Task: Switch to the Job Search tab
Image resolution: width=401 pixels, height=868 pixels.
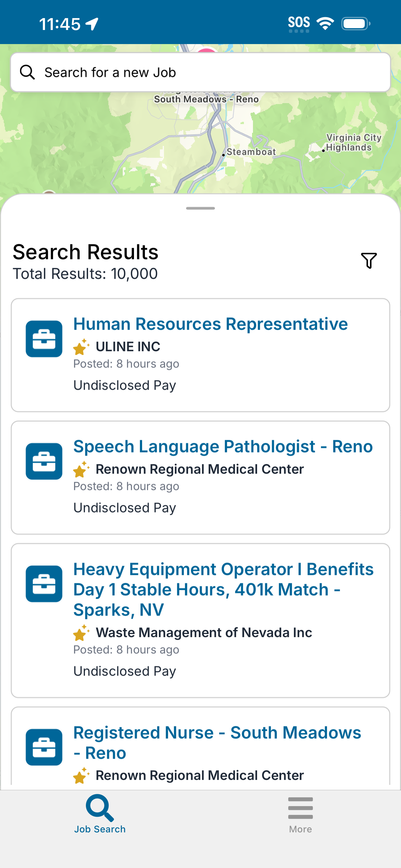Action: (100, 814)
